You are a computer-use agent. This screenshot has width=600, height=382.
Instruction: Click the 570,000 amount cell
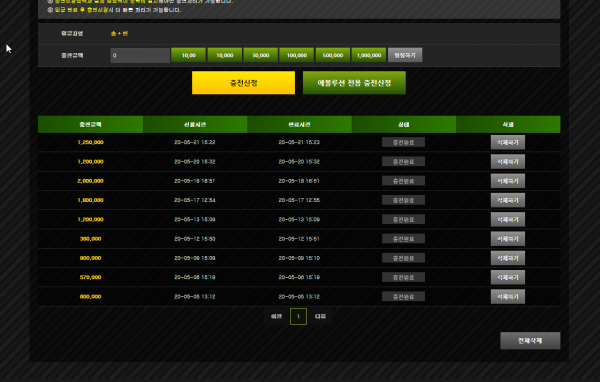90,277
